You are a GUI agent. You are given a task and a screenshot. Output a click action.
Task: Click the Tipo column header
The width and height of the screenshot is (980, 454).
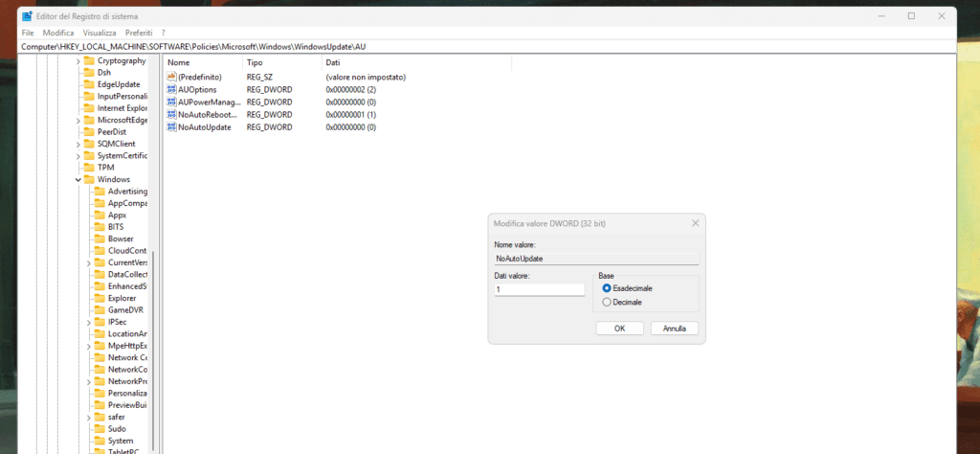tap(255, 62)
